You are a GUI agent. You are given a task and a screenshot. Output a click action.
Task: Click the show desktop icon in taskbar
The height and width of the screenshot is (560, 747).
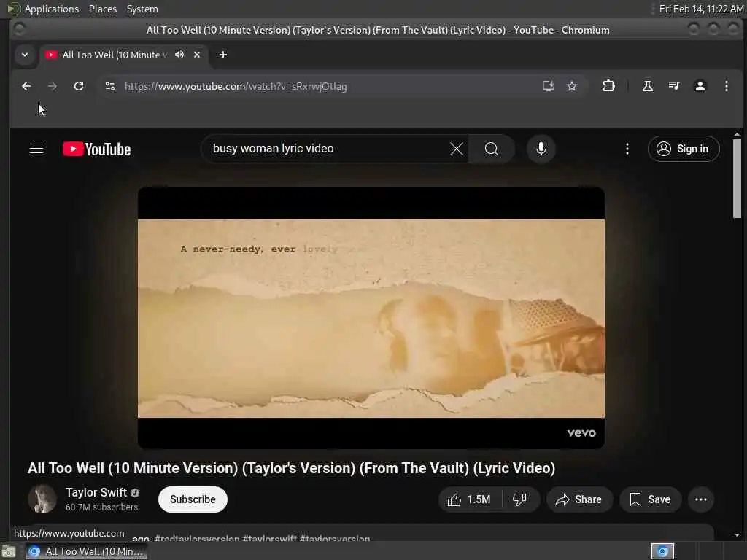coord(9,551)
